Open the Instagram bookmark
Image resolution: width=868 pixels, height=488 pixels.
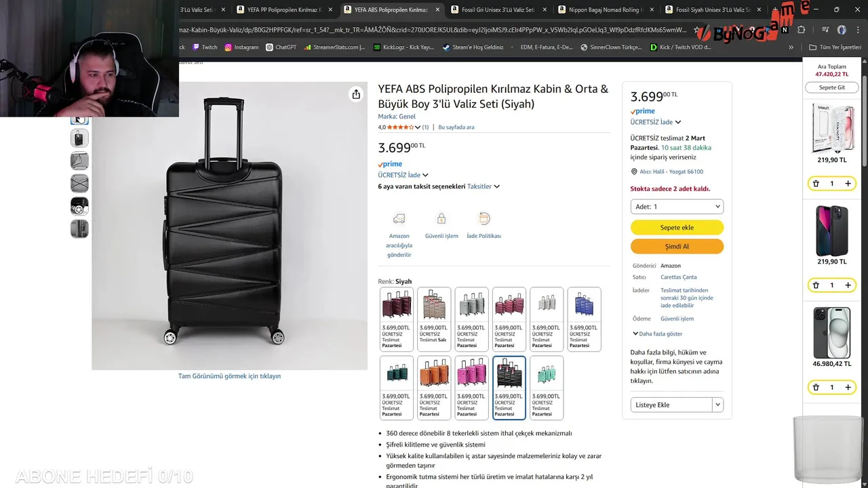241,47
